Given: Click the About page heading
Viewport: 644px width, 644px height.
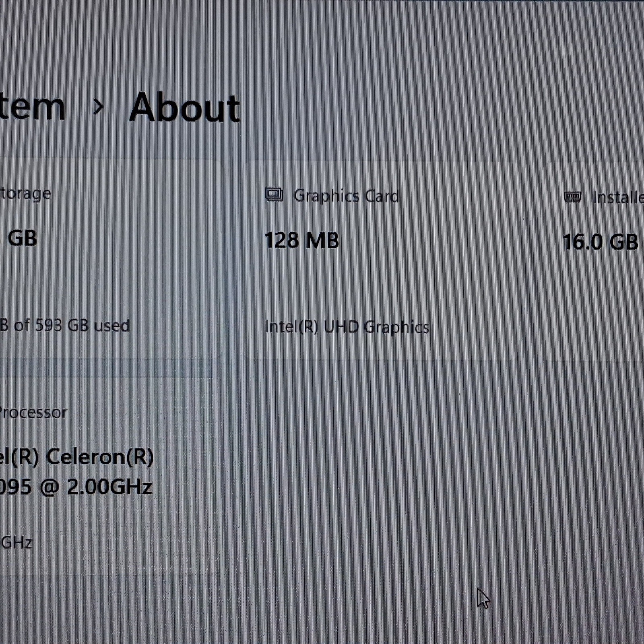Looking at the screenshot, I should click(184, 107).
